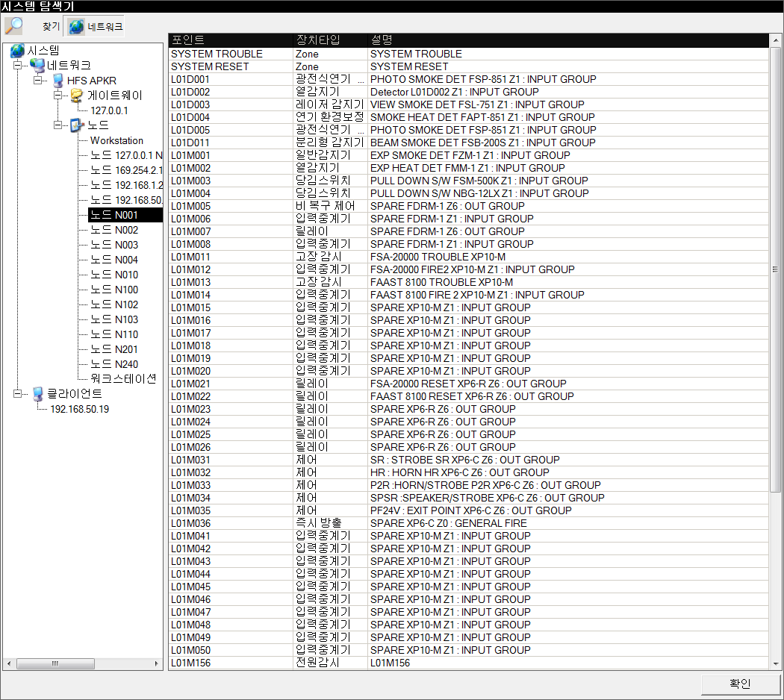Sort by the 포인트 column header
This screenshot has width=784, height=700.
[230, 40]
